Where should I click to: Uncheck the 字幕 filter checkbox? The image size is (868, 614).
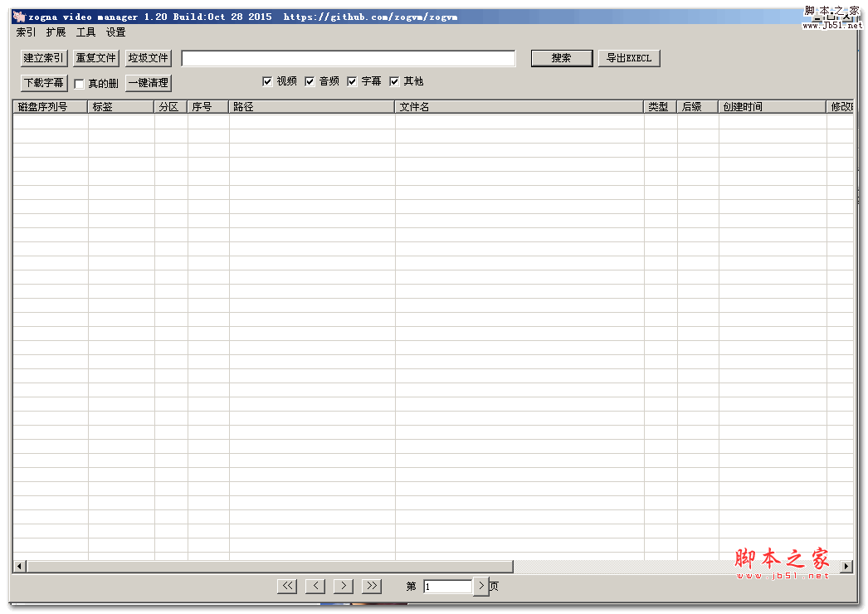pyautogui.click(x=352, y=81)
